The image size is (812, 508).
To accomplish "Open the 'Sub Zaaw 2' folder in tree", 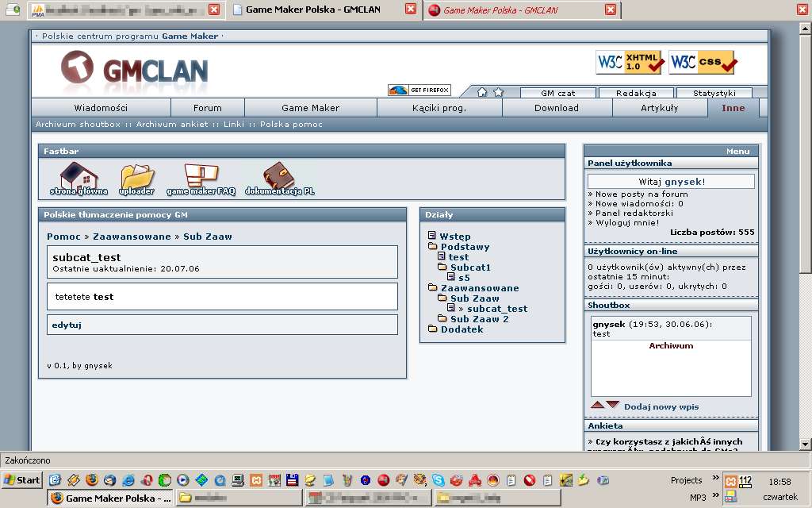I will tap(479, 319).
